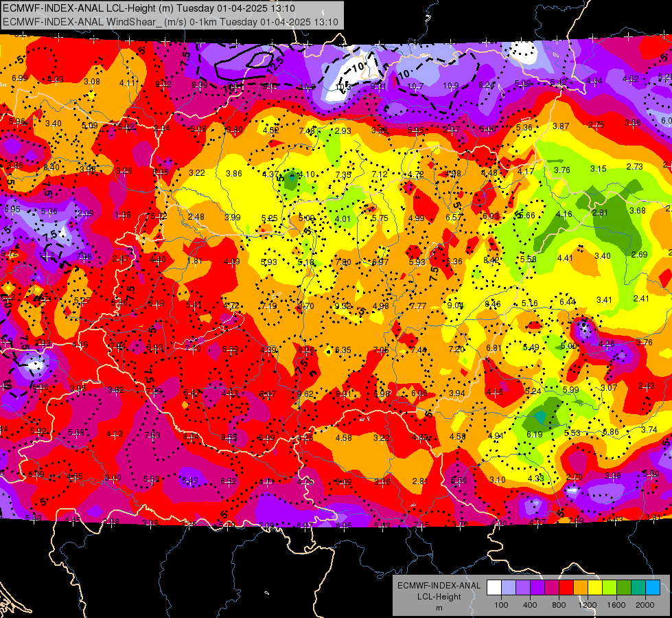Select the white legend color box

click(x=494, y=588)
